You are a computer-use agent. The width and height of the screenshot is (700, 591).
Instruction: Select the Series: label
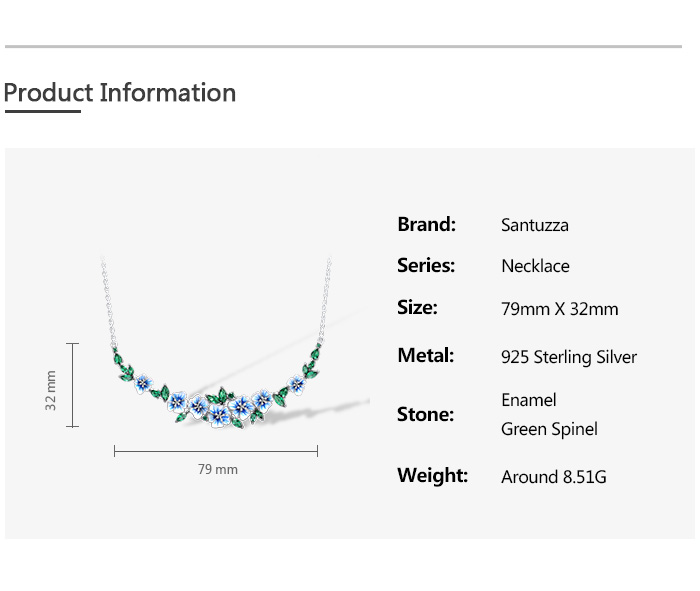pyautogui.click(x=426, y=265)
